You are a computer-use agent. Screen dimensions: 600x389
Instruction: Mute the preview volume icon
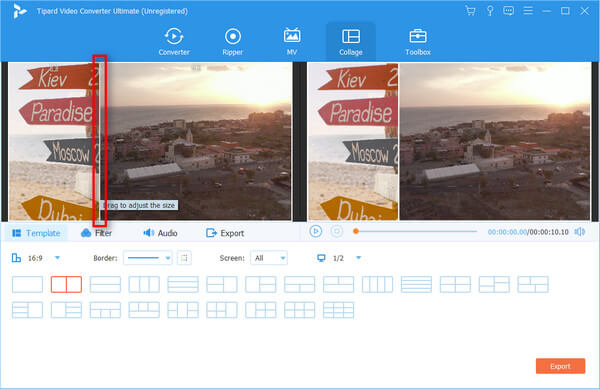tap(580, 232)
